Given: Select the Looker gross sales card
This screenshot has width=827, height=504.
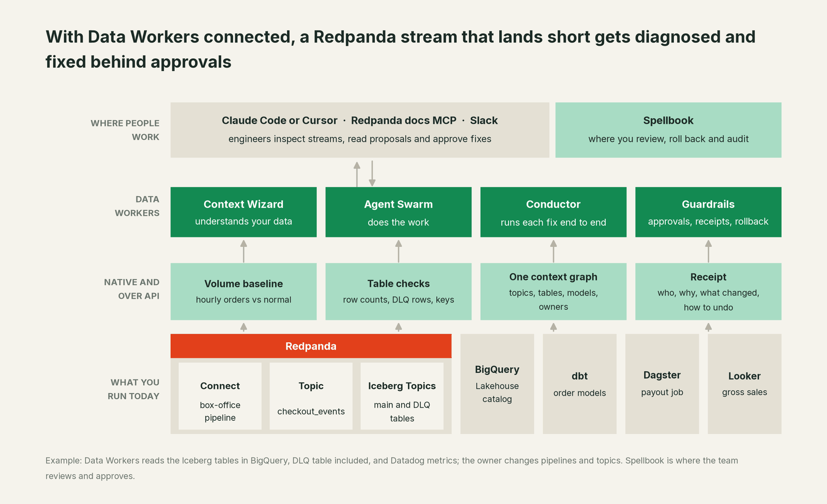Looking at the screenshot, I should click(744, 384).
